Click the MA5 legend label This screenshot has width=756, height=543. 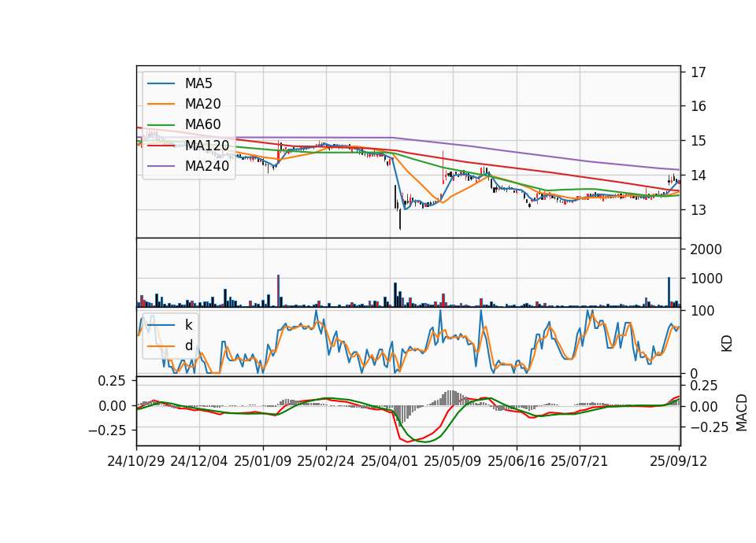(x=198, y=83)
